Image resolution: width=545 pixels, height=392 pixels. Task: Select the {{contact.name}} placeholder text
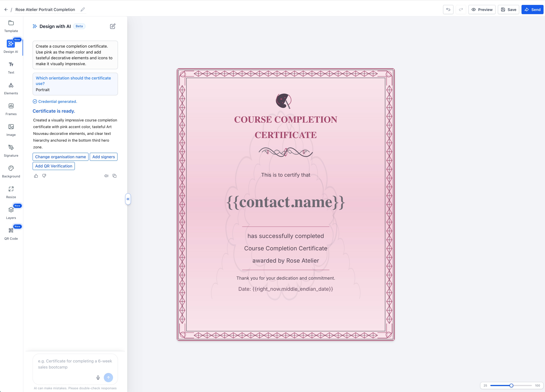click(x=286, y=202)
